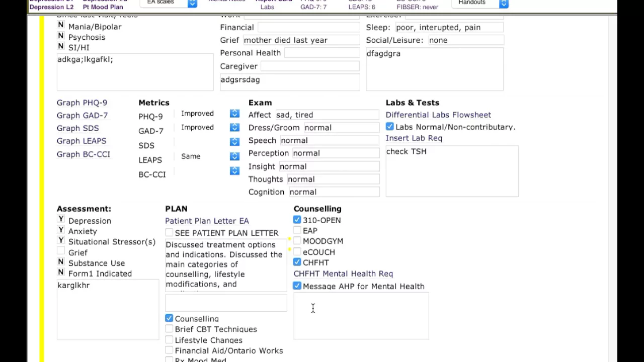The width and height of the screenshot is (644, 362).
Task: Toggle the Depression assessment Y box
Action: (x=61, y=219)
